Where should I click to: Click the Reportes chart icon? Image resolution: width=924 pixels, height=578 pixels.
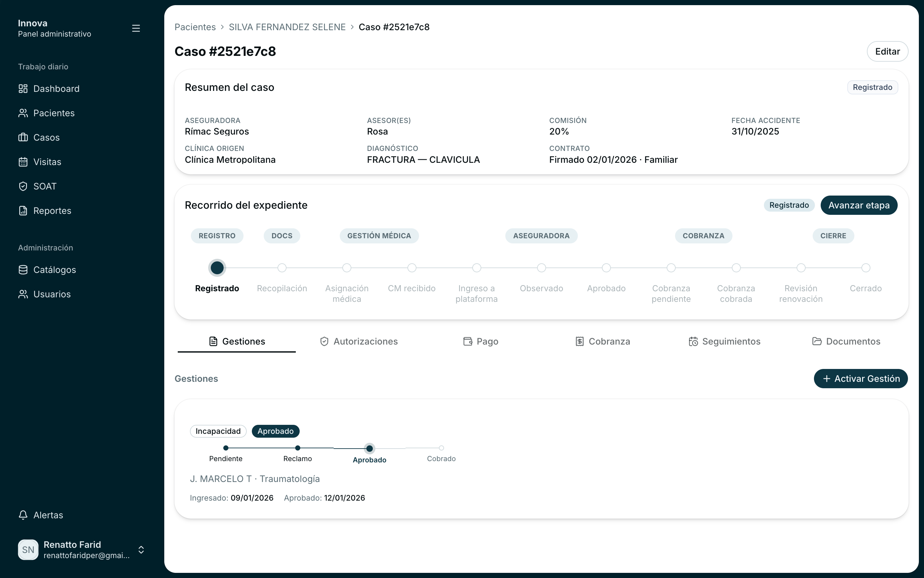[23, 211]
